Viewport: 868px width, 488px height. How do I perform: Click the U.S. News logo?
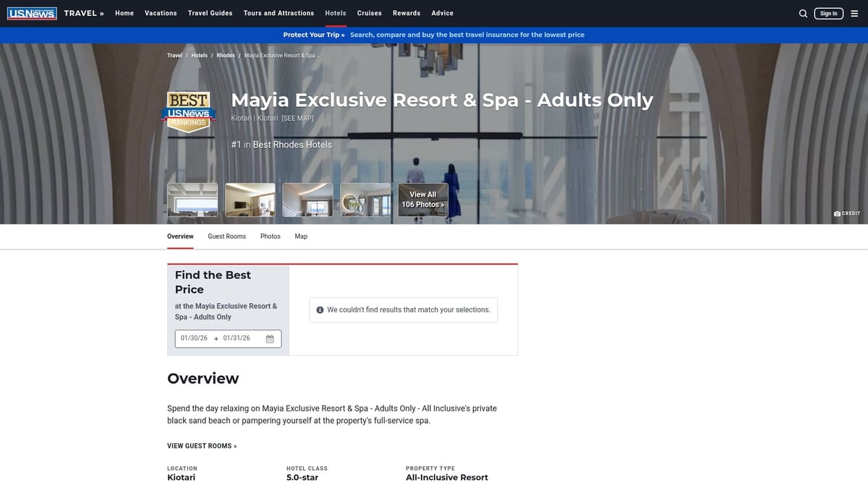tap(32, 12)
